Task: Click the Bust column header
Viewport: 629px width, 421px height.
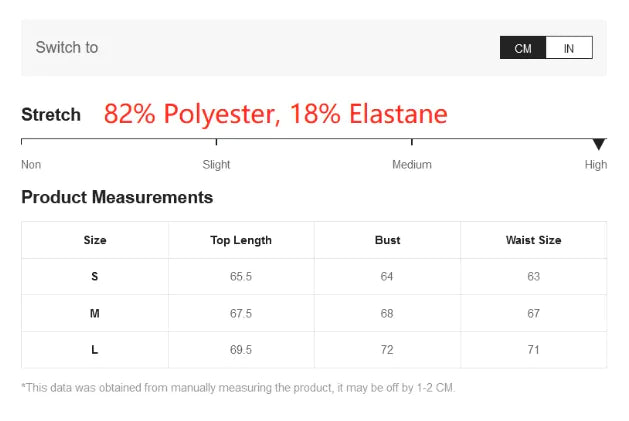Action: point(387,240)
